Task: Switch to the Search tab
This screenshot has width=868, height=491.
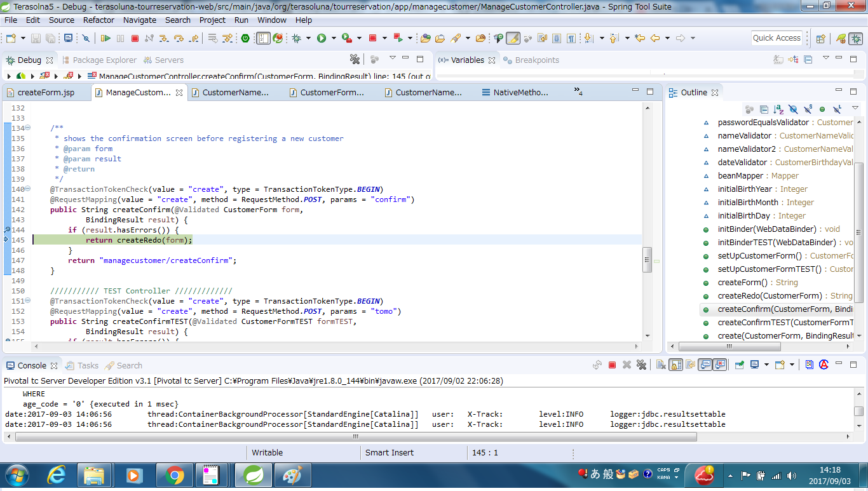Action: pyautogui.click(x=123, y=365)
